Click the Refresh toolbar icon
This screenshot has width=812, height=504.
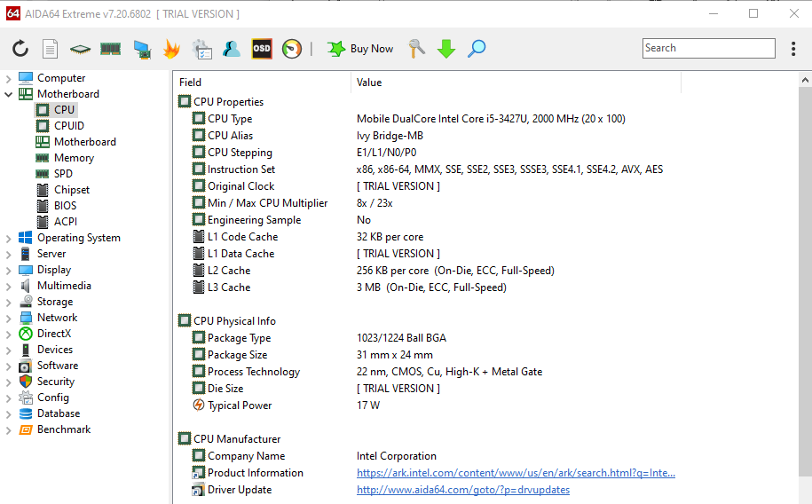[20, 49]
